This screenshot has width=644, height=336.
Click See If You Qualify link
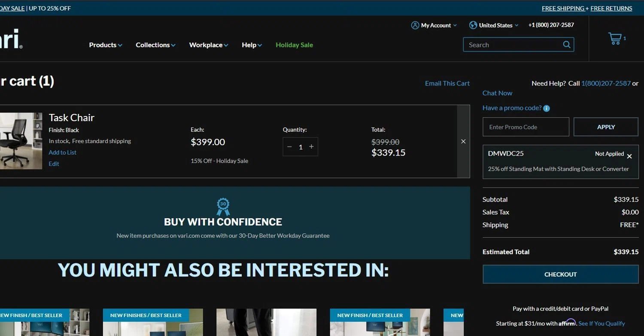coord(601,324)
